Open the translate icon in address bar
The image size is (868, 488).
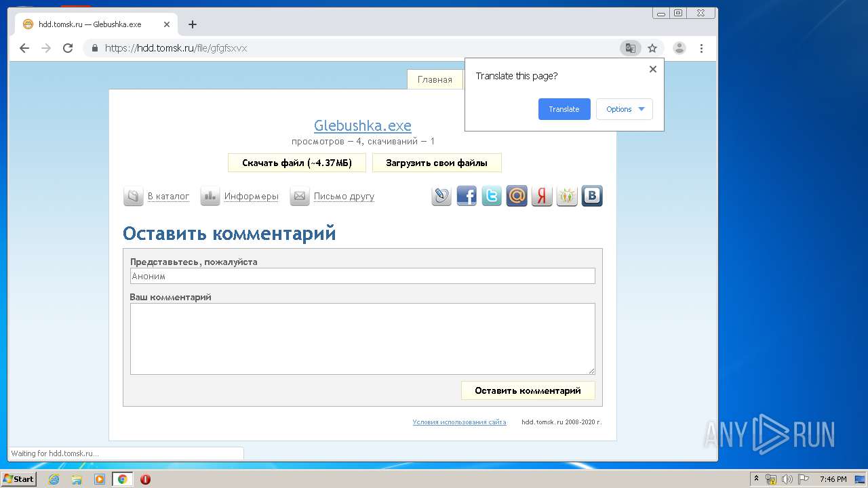(631, 48)
